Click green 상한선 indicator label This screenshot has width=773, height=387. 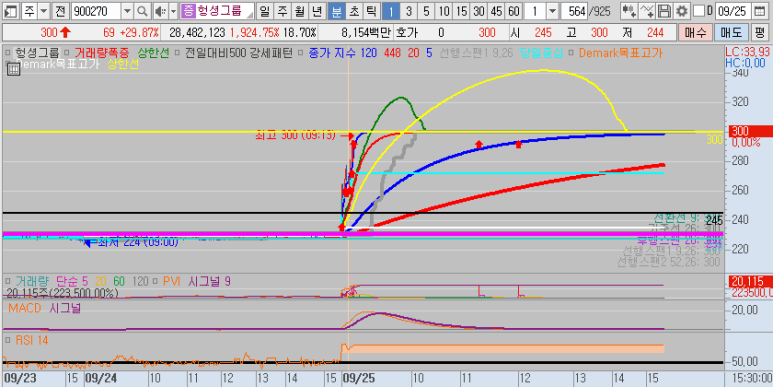[x=155, y=53]
